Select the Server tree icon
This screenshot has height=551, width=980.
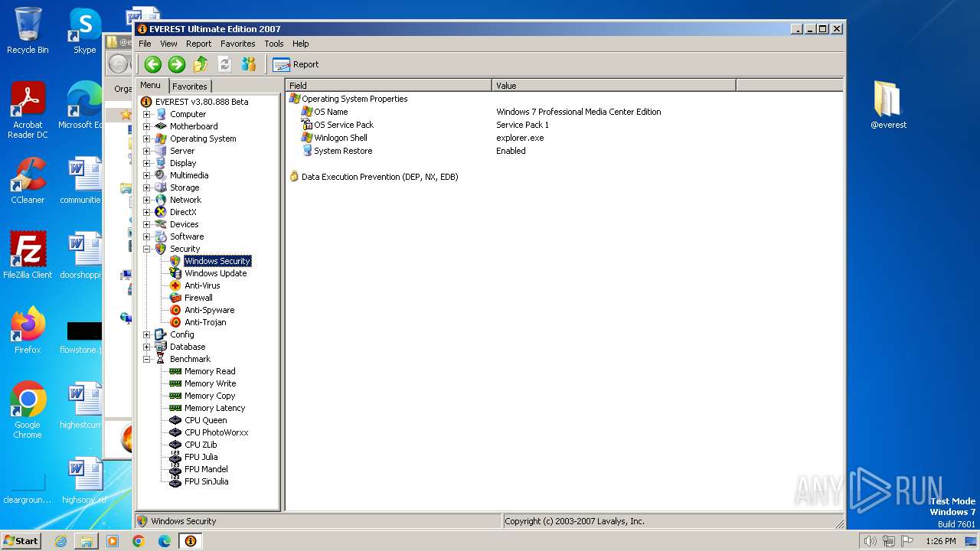pos(161,151)
